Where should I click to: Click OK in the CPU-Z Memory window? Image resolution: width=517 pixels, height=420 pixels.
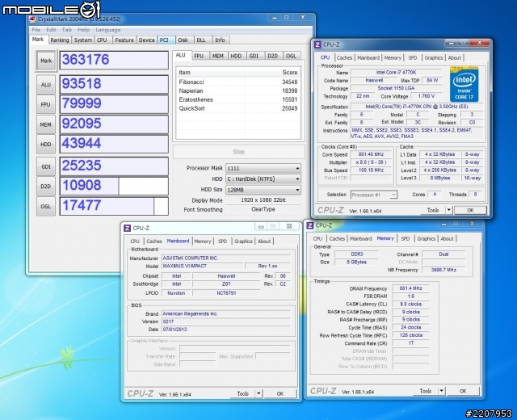pyautogui.click(x=463, y=391)
